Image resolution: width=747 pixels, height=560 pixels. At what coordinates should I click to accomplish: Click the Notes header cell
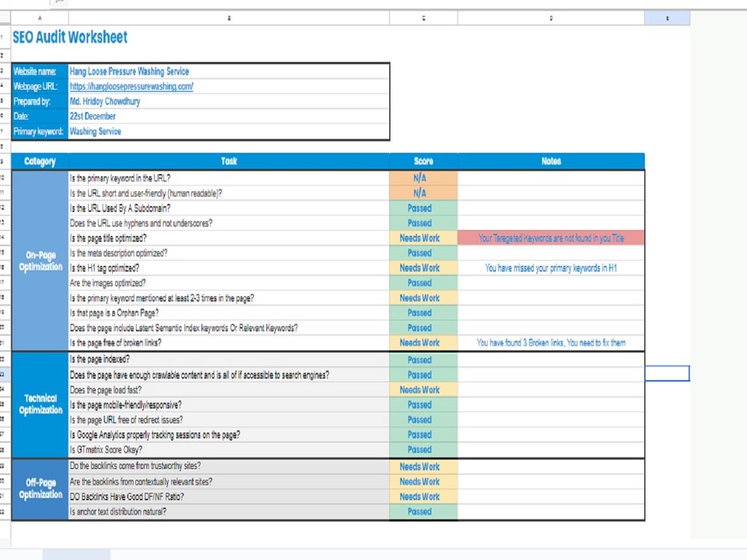pyautogui.click(x=551, y=161)
